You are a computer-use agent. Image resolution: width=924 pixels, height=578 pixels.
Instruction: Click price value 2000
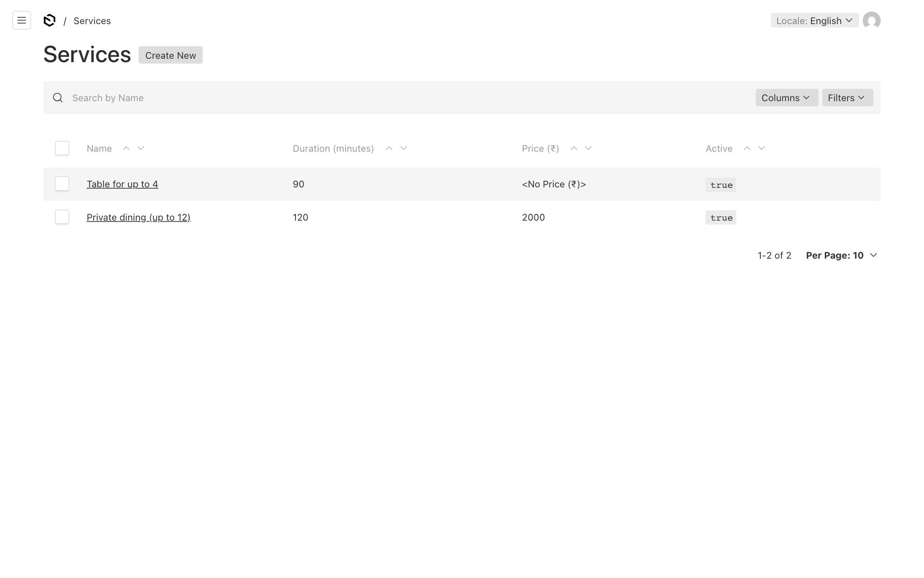(533, 217)
